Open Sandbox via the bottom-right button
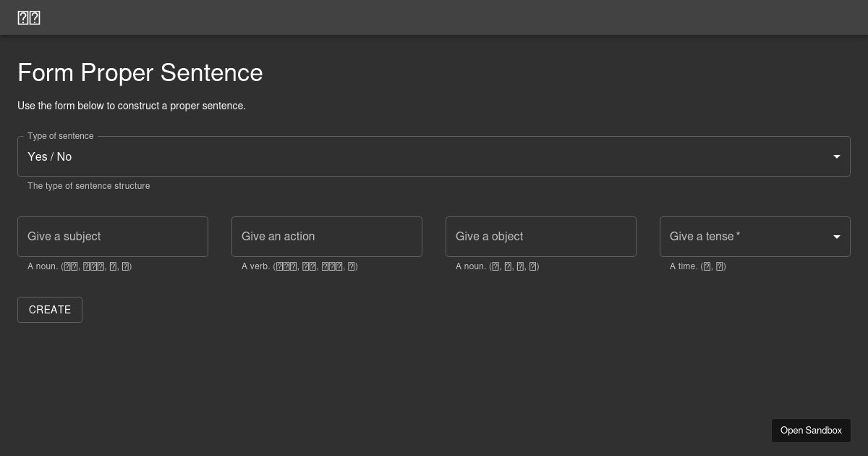 [811, 431]
